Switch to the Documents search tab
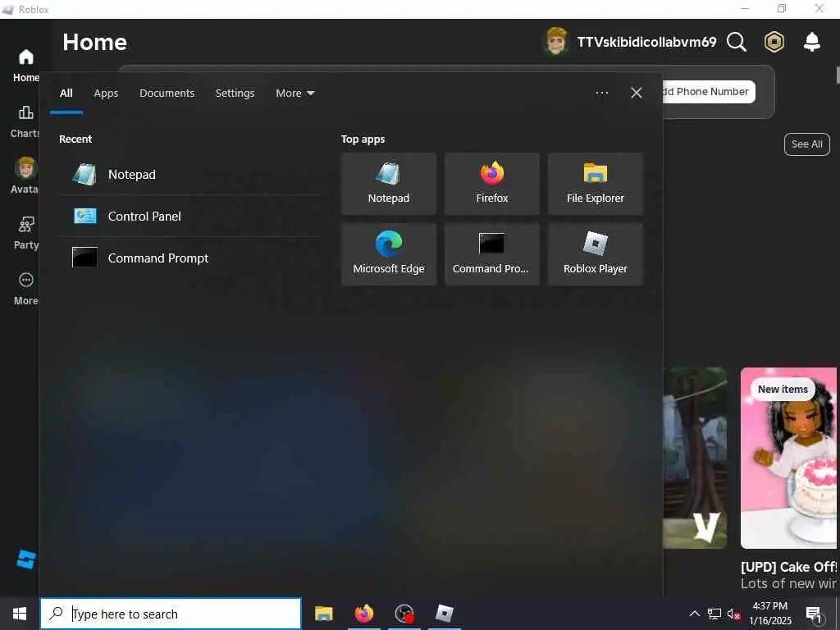This screenshot has width=840, height=630. (167, 94)
